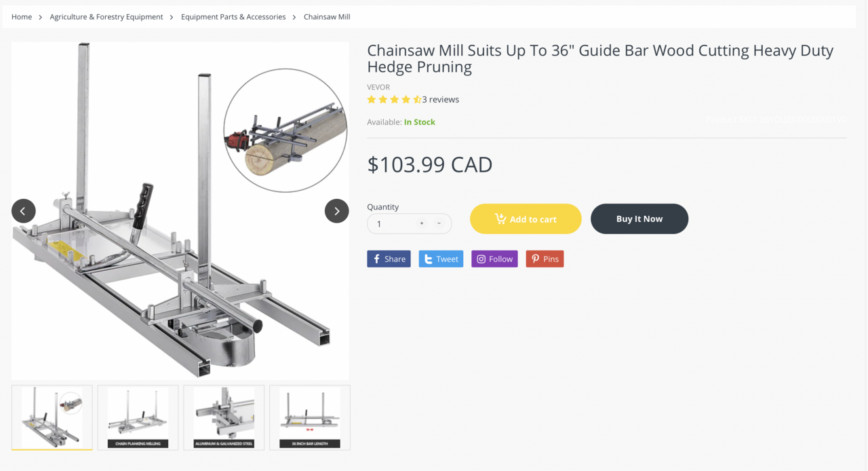Pin product to Pinterest
This screenshot has width=868, height=471.
545,259
